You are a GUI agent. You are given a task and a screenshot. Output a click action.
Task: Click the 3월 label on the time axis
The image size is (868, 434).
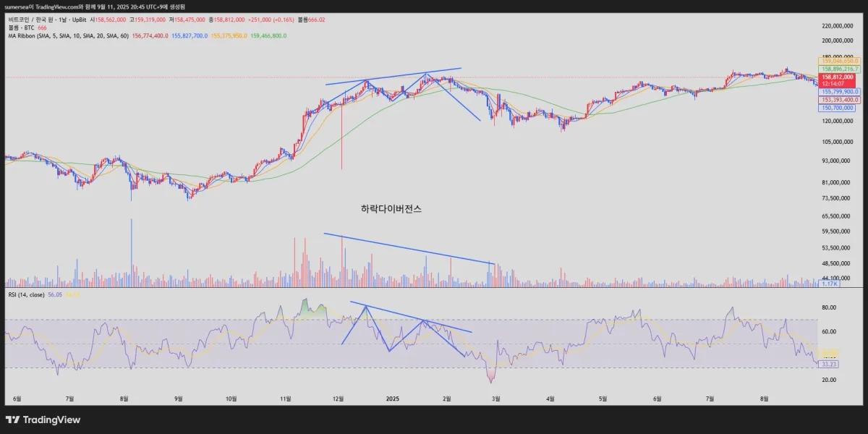click(x=496, y=398)
